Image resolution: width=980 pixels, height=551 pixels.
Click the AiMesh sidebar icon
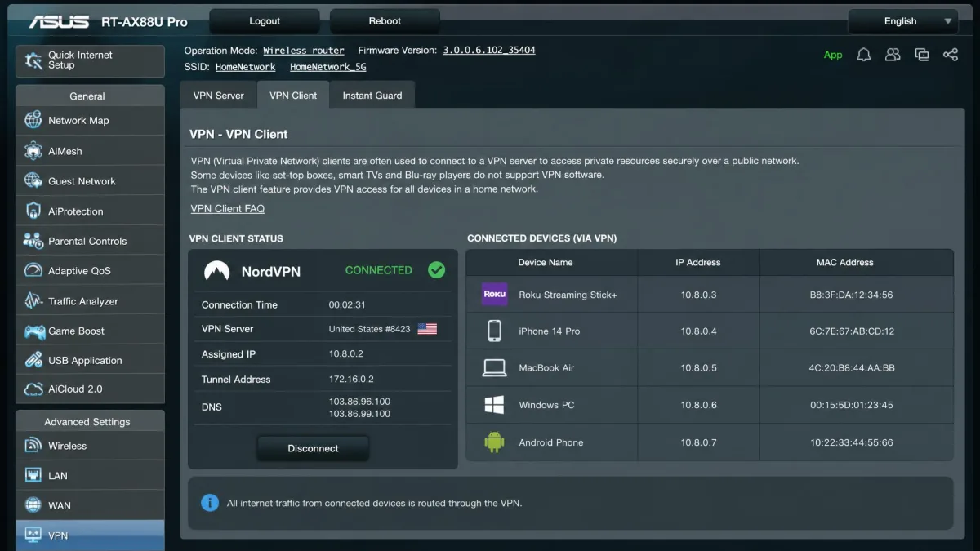(x=33, y=151)
